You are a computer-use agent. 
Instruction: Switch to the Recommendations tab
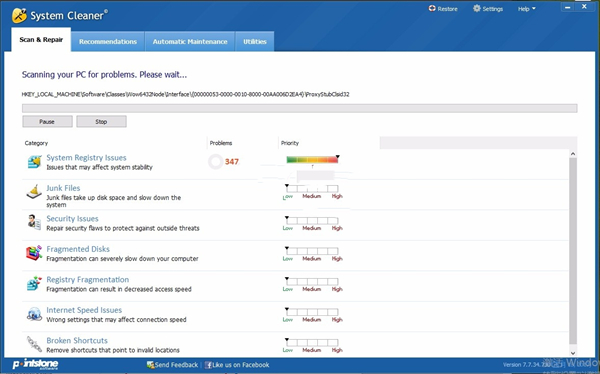(x=108, y=41)
